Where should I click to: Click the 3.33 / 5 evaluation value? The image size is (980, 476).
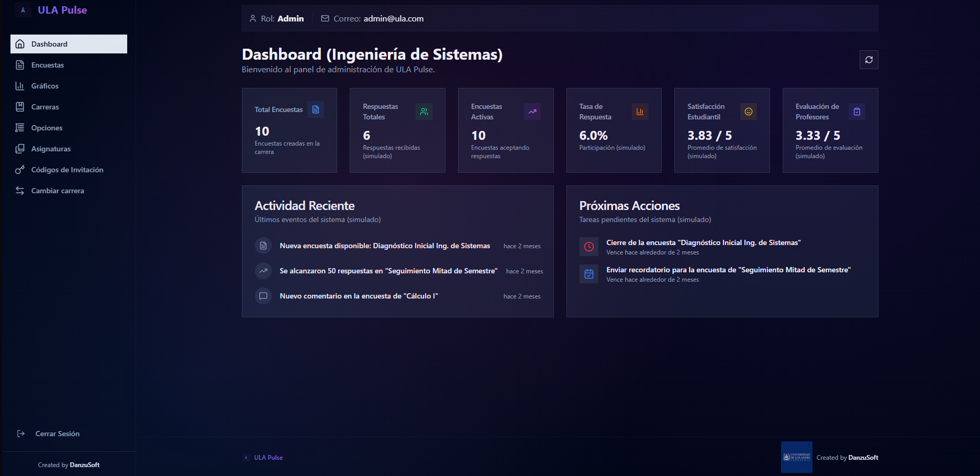tap(818, 136)
